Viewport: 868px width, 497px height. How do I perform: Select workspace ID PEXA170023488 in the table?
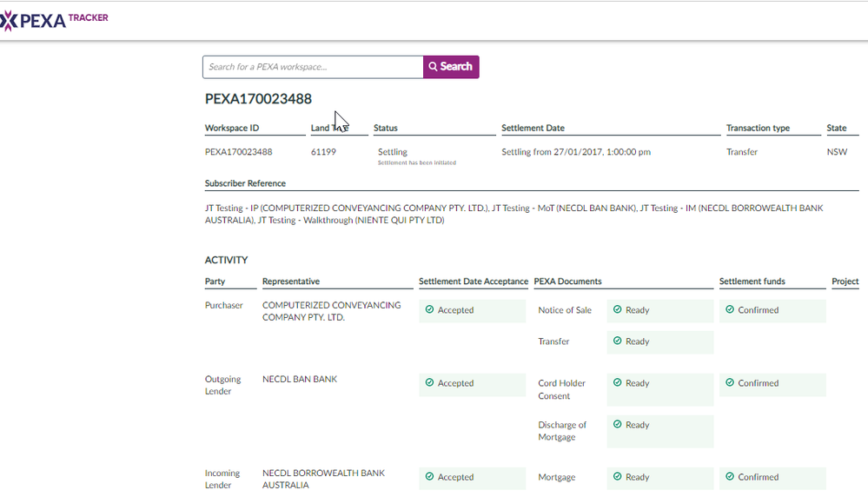pyautogui.click(x=238, y=152)
